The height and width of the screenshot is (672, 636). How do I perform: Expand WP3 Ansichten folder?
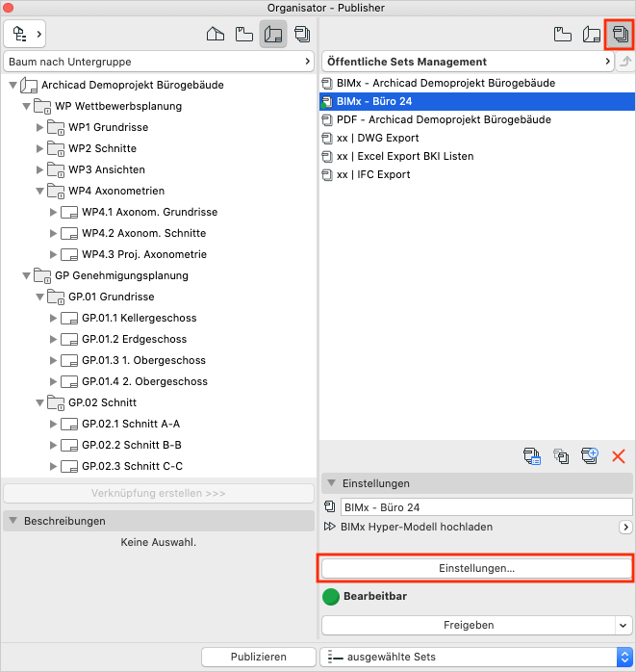pos(39,169)
